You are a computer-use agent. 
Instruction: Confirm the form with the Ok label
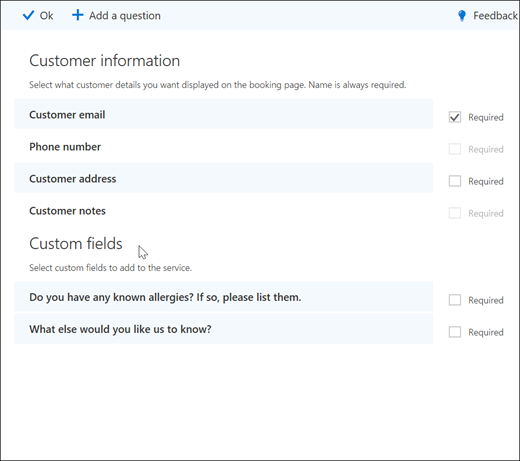(x=46, y=16)
